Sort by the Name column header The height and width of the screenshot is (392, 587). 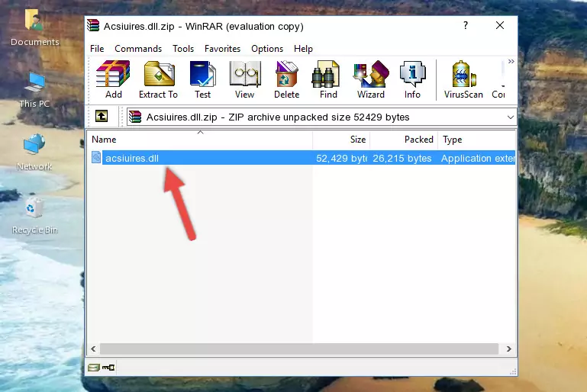point(200,140)
